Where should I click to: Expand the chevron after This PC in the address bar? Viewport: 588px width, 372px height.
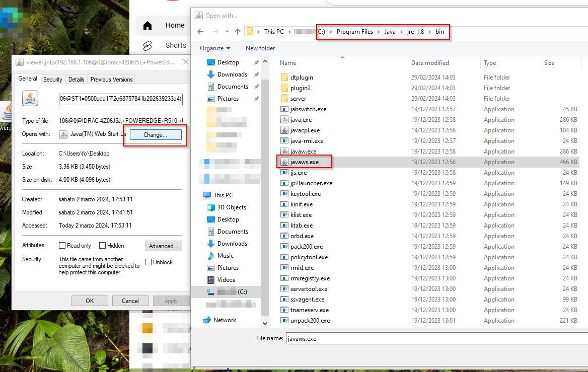coord(289,32)
